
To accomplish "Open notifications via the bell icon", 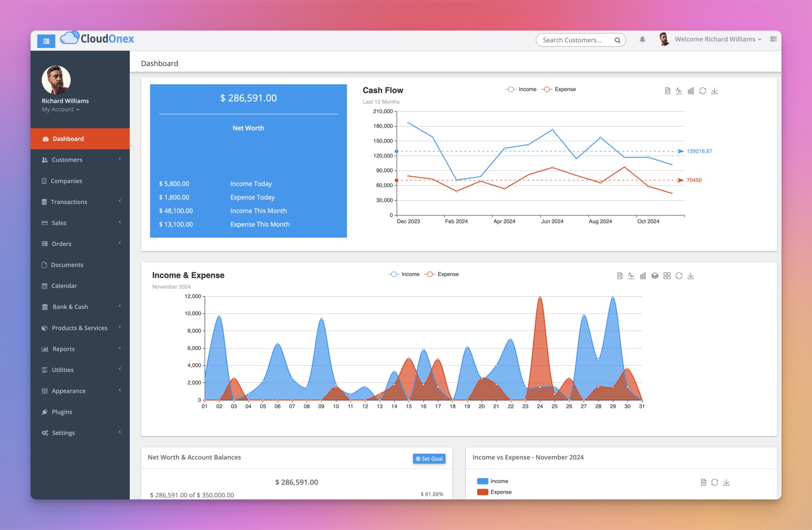I will (642, 40).
